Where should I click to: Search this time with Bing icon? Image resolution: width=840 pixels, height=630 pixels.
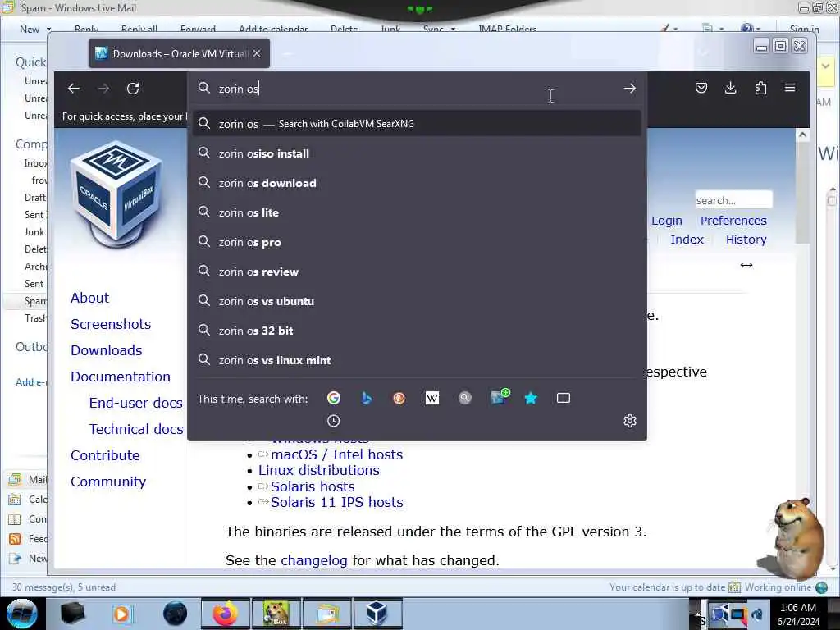(x=367, y=398)
